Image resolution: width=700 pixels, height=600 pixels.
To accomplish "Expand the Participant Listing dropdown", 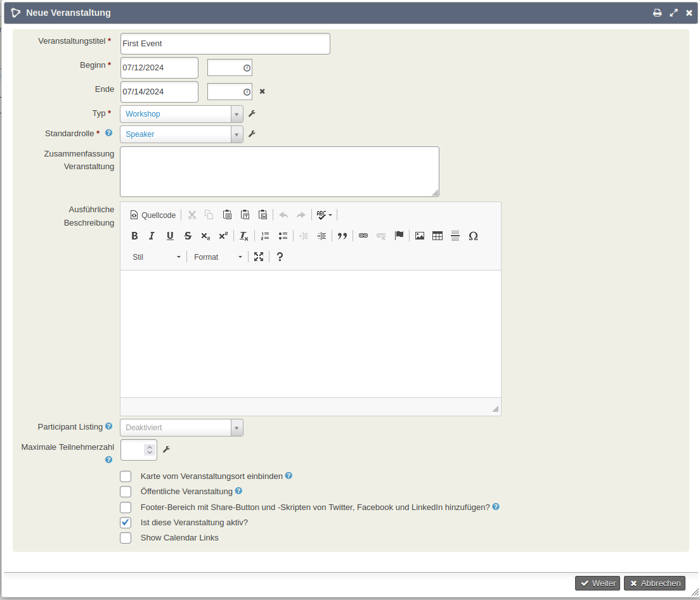I will click(x=181, y=428).
